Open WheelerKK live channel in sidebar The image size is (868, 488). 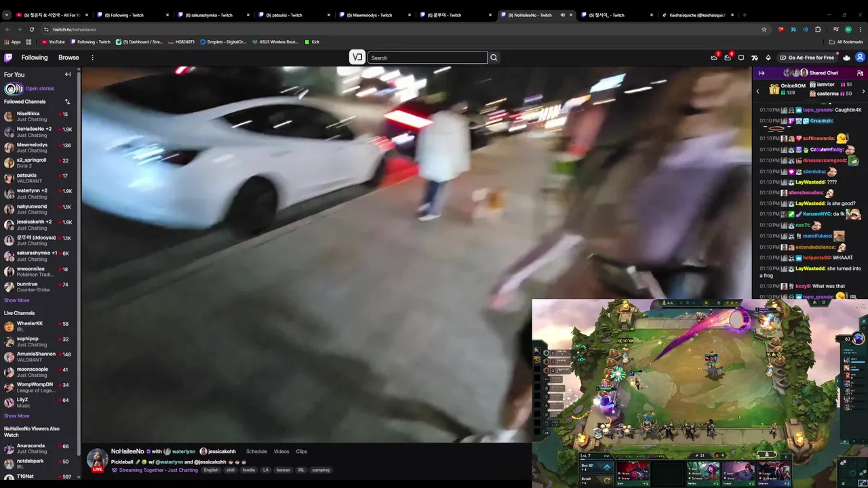39,326
